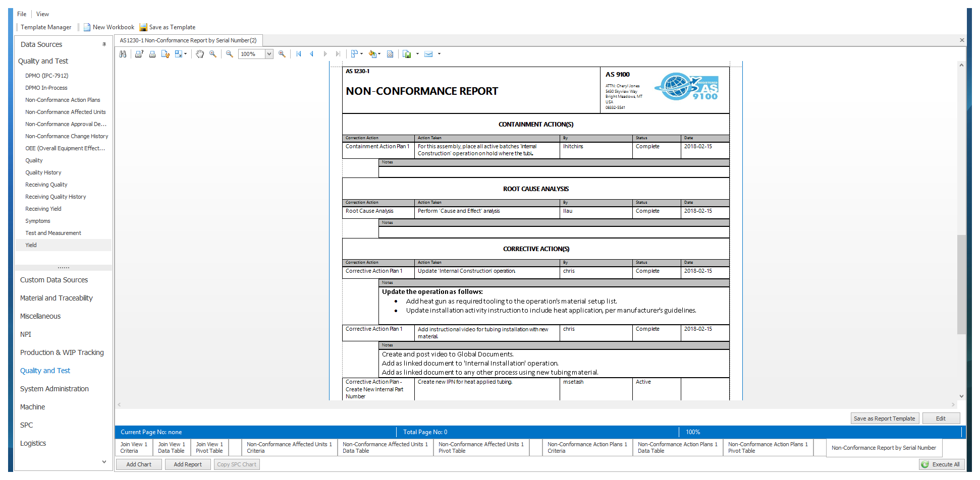The width and height of the screenshot is (980, 480).
Task: Open Non-Conformance Affected Units 1 Data Table tab
Action: (385, 448)
